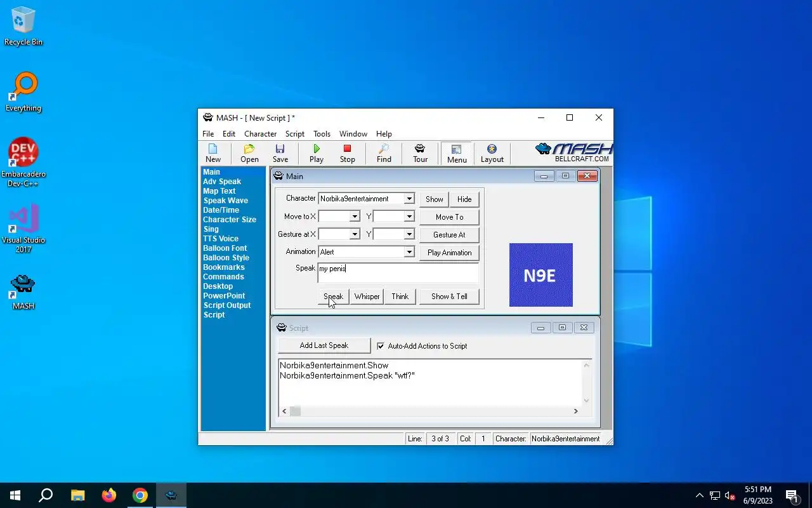
Task: Select Script Output in the sidebar
Action: click(227, 305)
